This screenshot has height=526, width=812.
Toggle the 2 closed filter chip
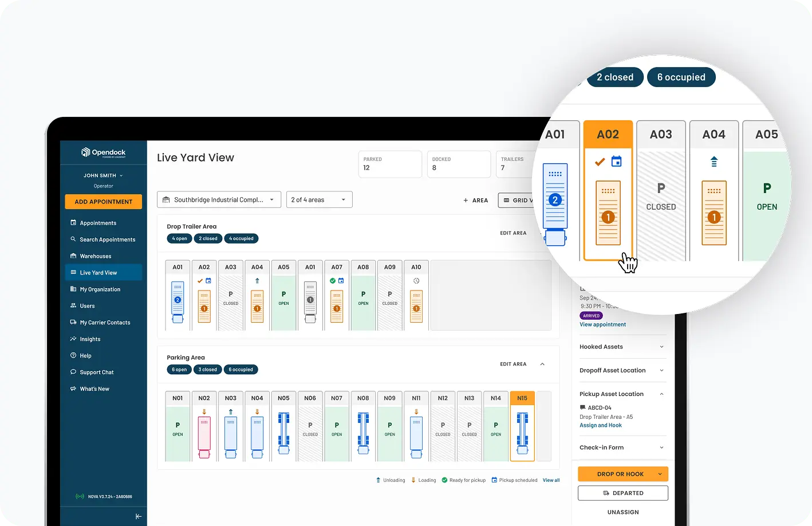[208, 238]
